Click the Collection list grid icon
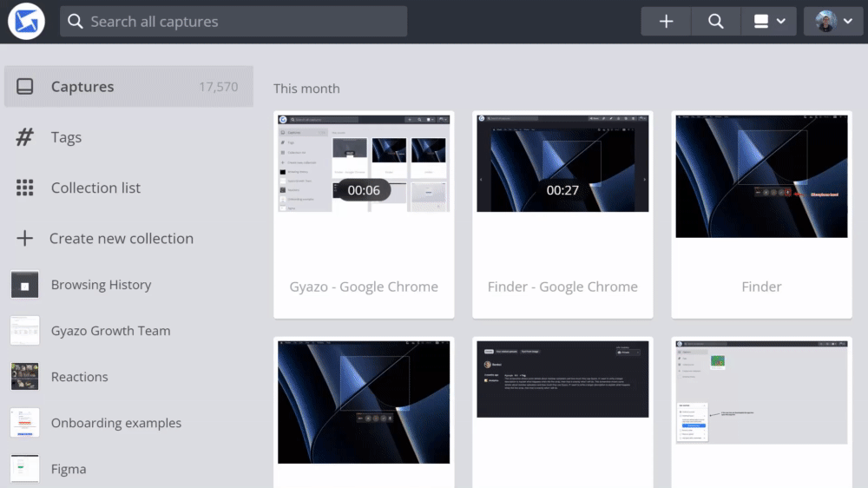This screenshot has width=868, height=488. (x=25, y=188)
